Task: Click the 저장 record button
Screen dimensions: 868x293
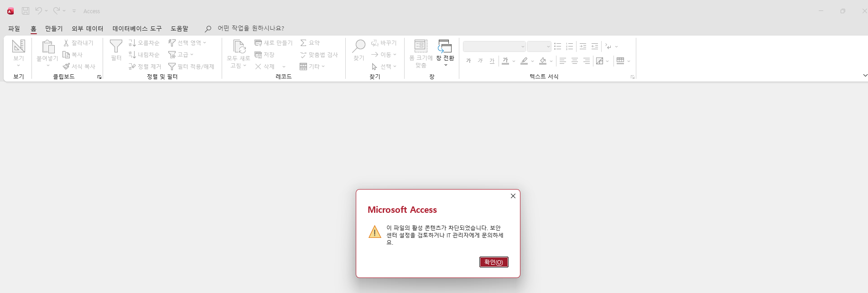Action: tap(265, 55)
